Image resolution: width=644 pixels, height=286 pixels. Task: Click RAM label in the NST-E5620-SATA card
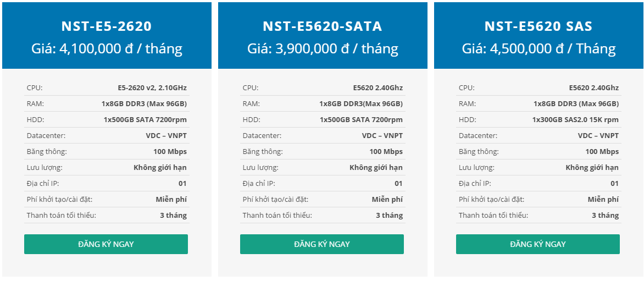click(x=251, y=104)
